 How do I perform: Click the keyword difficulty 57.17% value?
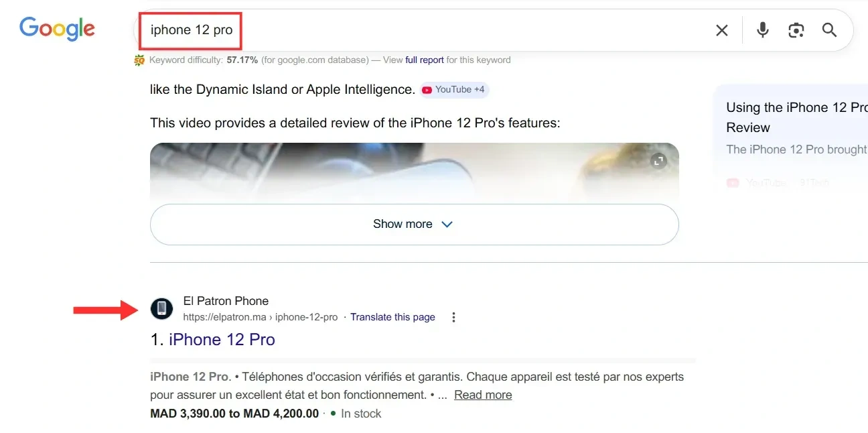(x=242, y=60)
